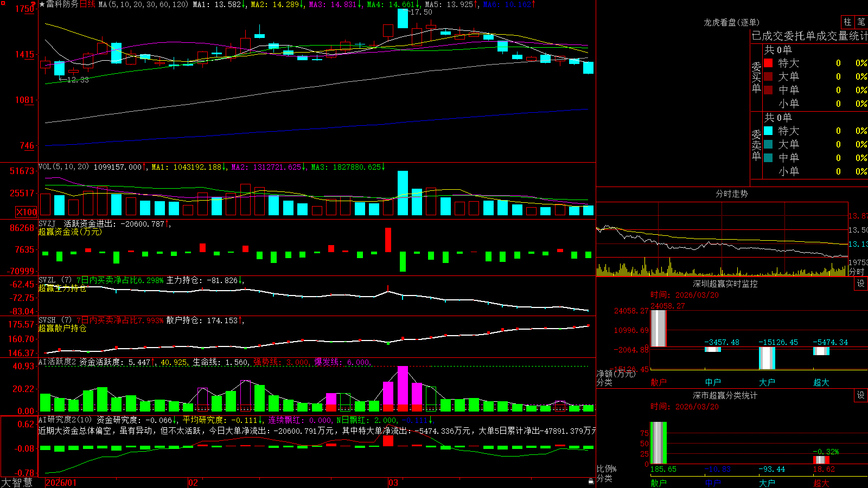Click the 龙虎看盘(逐单) panel title
868x488 pixels.
coord(732,22)
